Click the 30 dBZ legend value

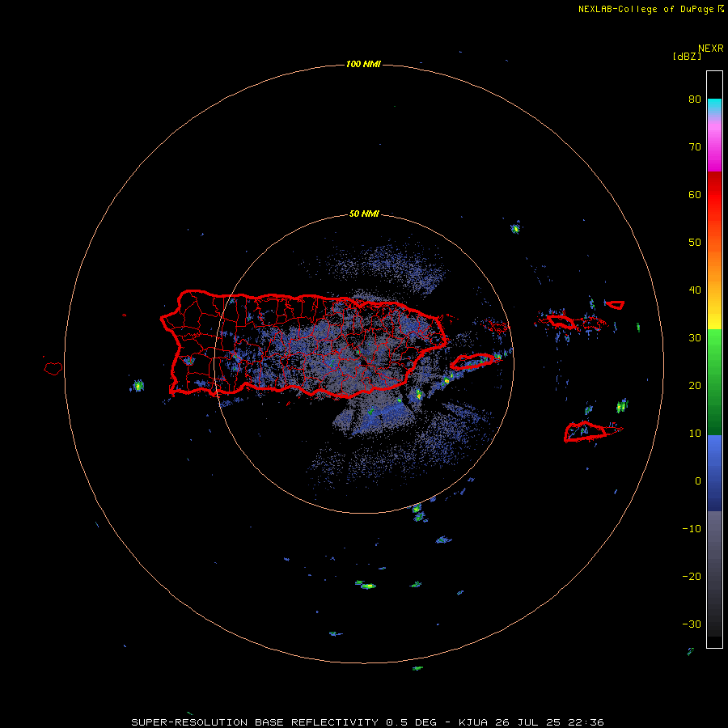[x=695, y=337]
